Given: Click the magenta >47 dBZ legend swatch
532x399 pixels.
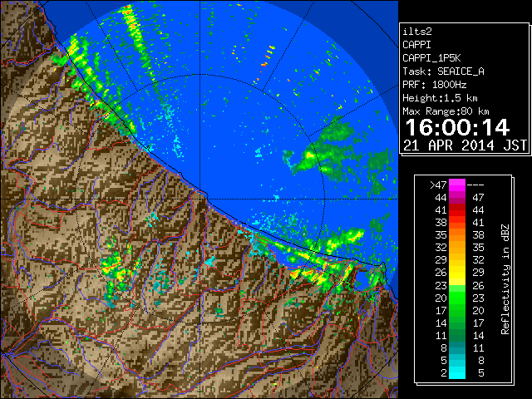Looking at the screenshot, I should [457, 185].
